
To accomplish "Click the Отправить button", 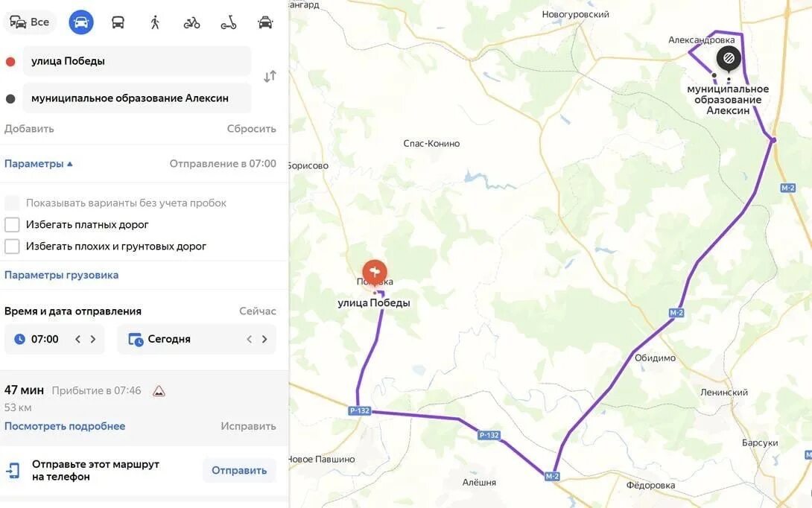I will (239, 470).
